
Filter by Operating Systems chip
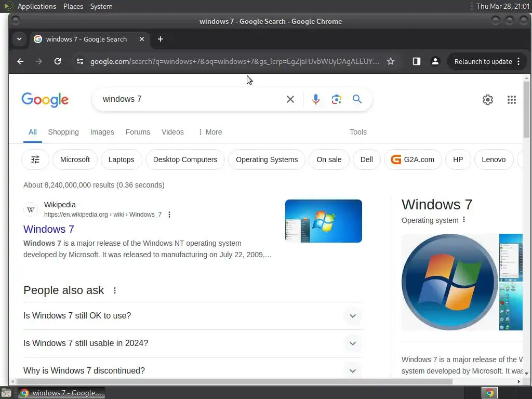[267, 159]
